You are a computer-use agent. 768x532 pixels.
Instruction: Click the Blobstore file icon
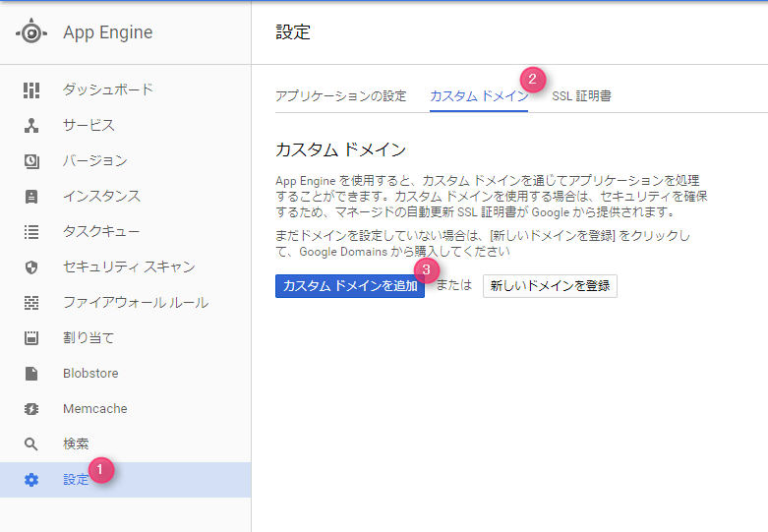[31, 374]
